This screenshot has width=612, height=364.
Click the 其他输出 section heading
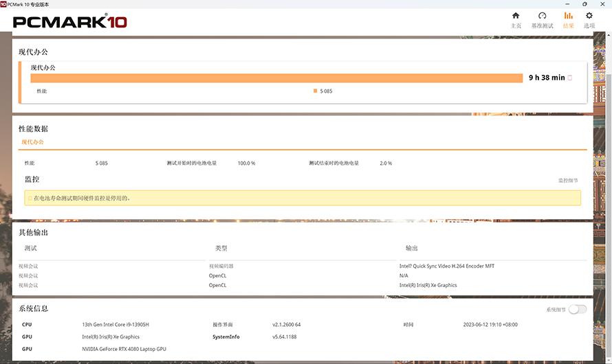coord(33,232)
